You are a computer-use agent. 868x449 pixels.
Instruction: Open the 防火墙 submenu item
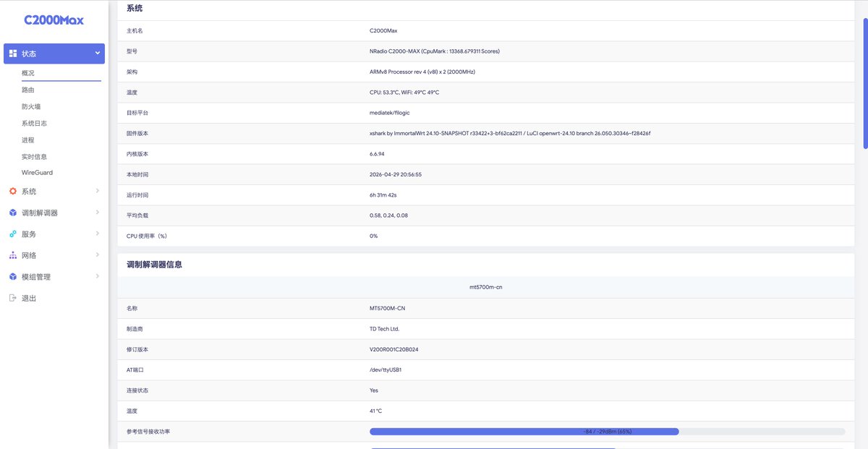click(31, 106)
